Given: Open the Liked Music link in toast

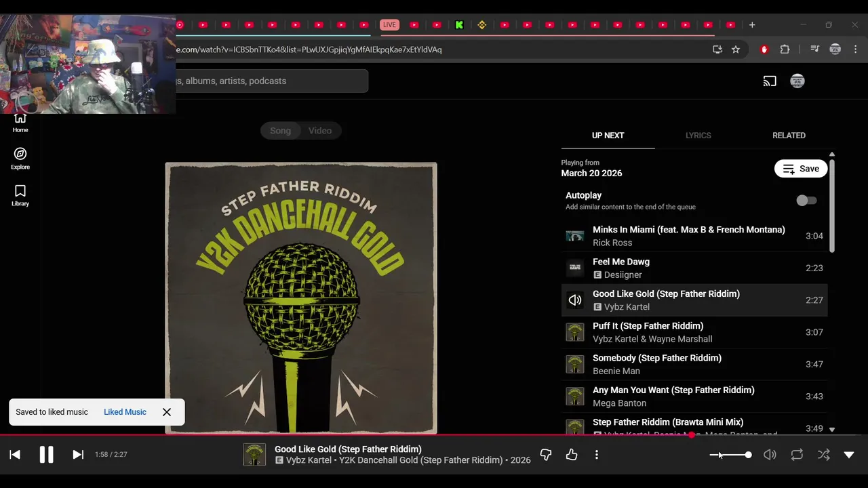Looking at the screenshot, I should 125,412.
